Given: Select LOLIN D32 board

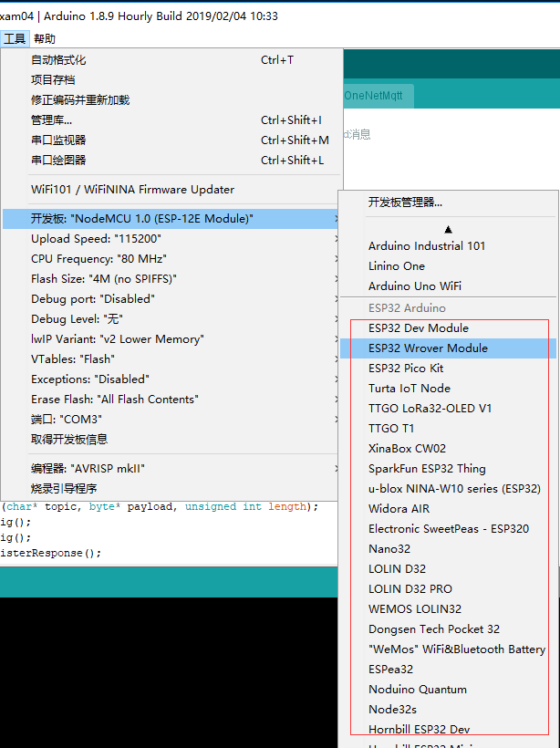Looking at the screenshot, I should point(448,569).
